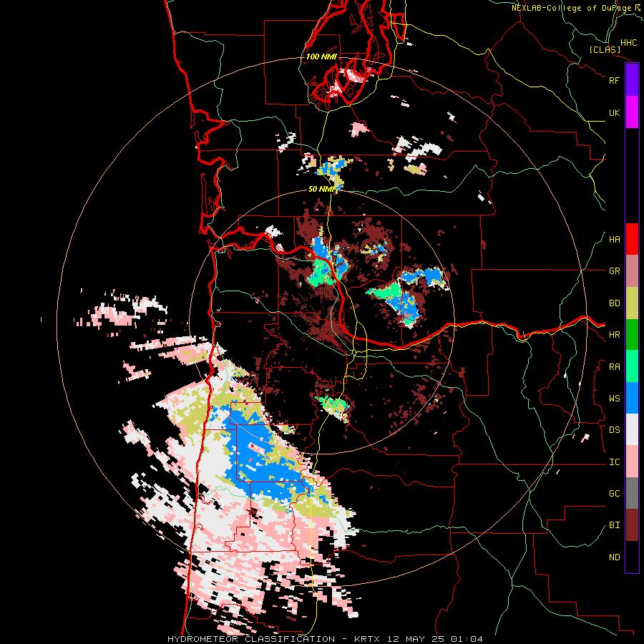Screen dimensions: 644x644
Task: Click the HA red legend color swatch
Action: click(x=632, y=239)
